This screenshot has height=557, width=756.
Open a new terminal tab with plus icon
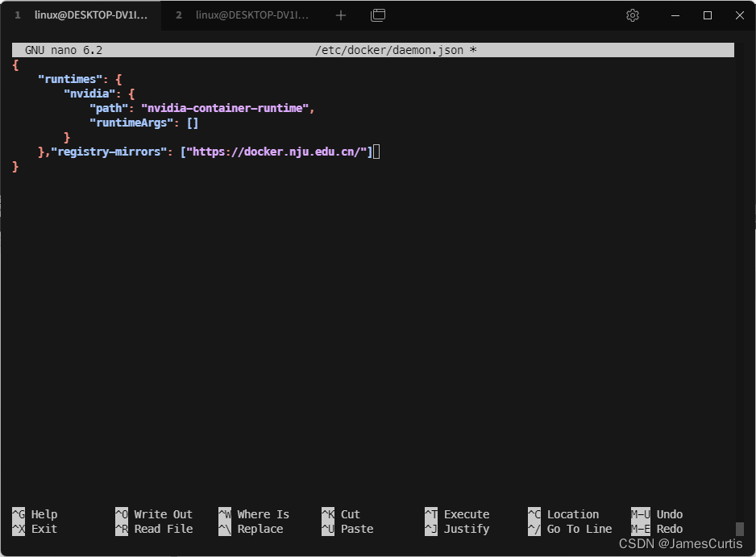click(340, 15)
